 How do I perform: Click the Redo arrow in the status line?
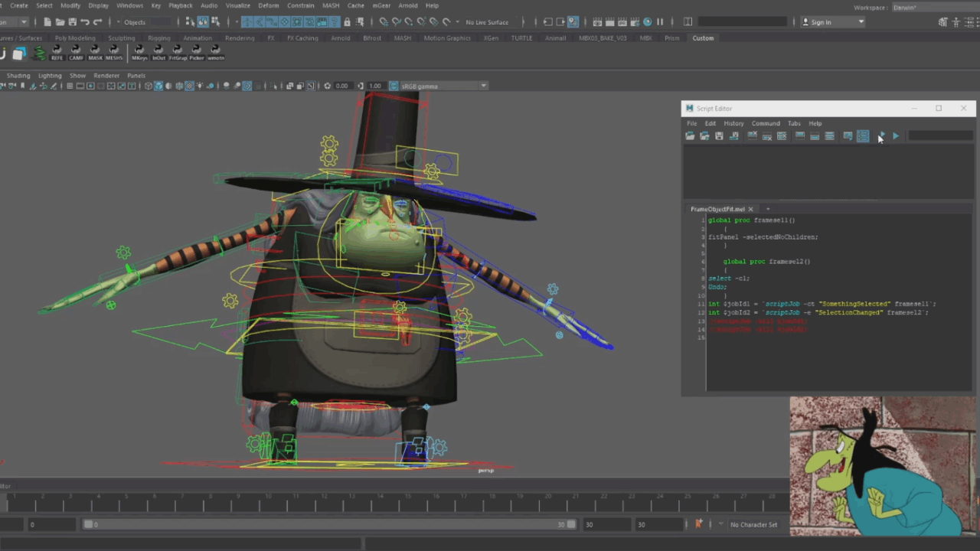point(97,22)
